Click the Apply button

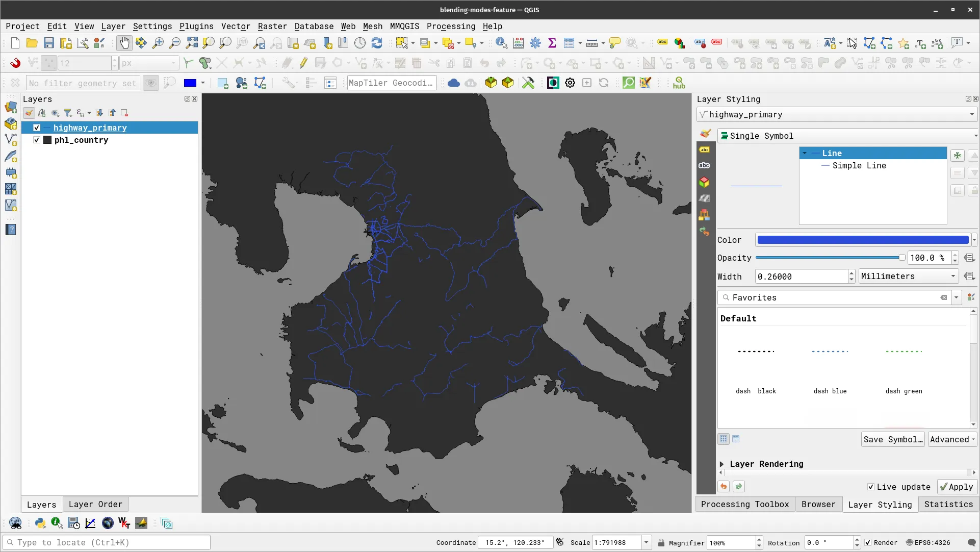957,487
